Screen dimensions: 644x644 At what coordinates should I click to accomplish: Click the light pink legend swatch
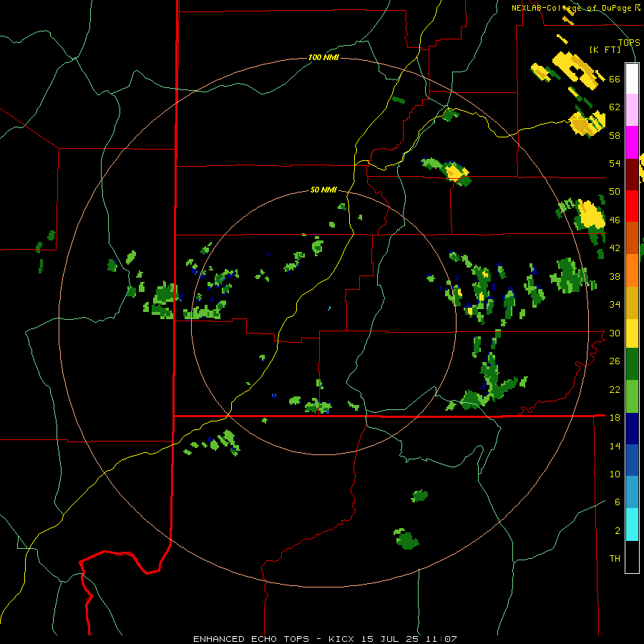[632, 109]
